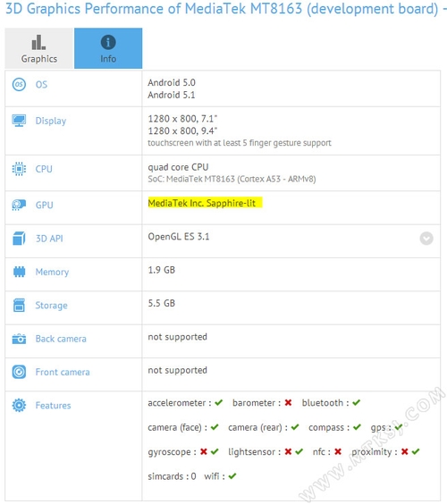Click the OS row icon

(x=19, y=85)
